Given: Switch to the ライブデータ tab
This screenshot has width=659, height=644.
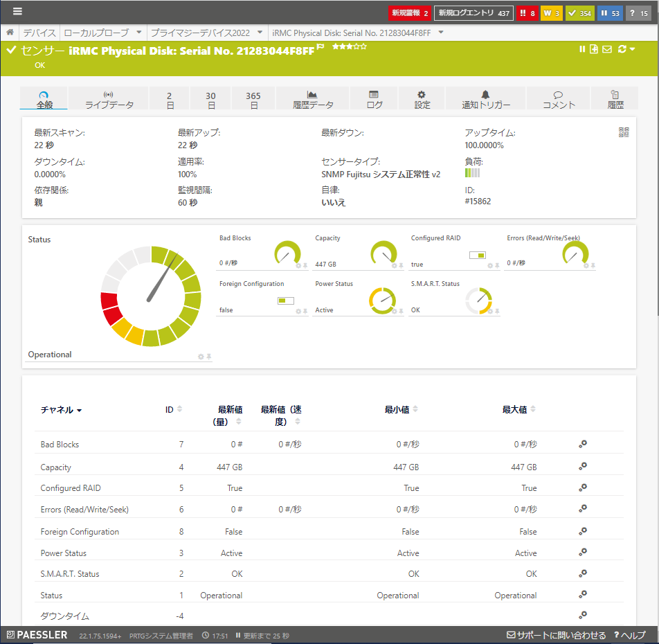Looking at the screenshot, I should pos(109,99).
